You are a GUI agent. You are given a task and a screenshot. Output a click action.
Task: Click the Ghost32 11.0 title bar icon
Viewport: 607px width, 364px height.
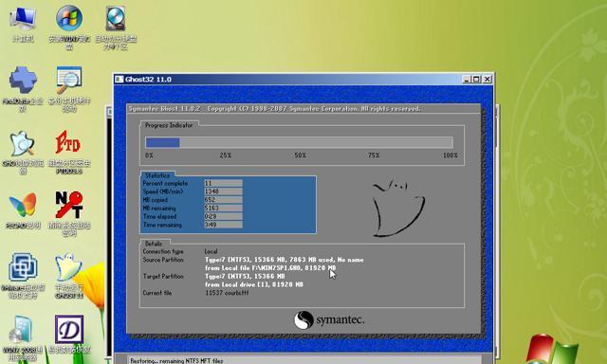pyautogui.click(x=120, y=80)
